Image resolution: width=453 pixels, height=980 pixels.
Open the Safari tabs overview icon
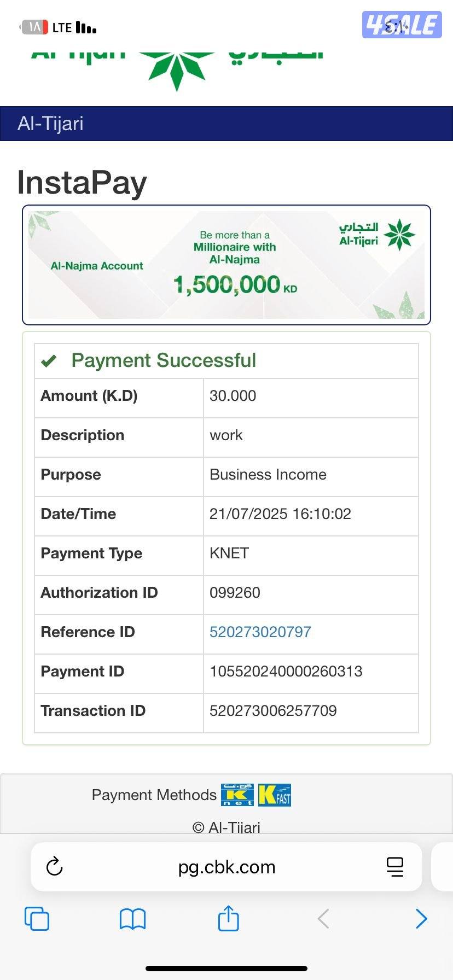(37, 918)
